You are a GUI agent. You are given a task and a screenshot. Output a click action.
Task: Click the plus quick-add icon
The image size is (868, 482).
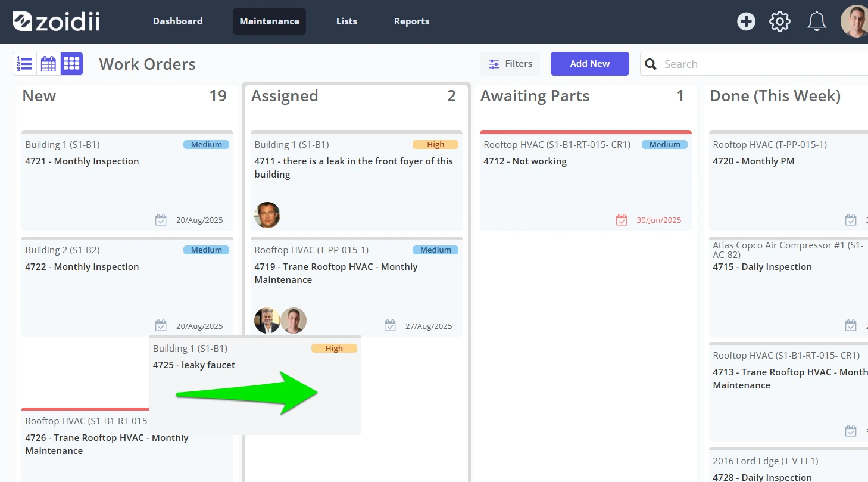coord(746,21)
